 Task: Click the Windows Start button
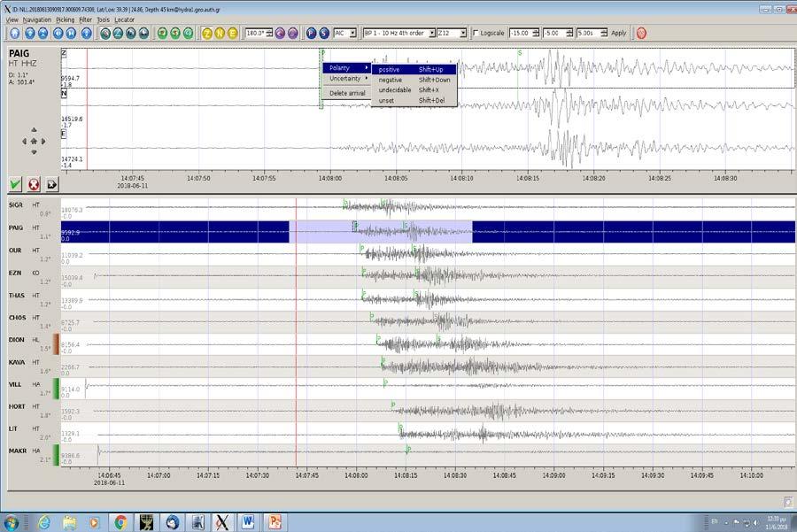point(10,522)
